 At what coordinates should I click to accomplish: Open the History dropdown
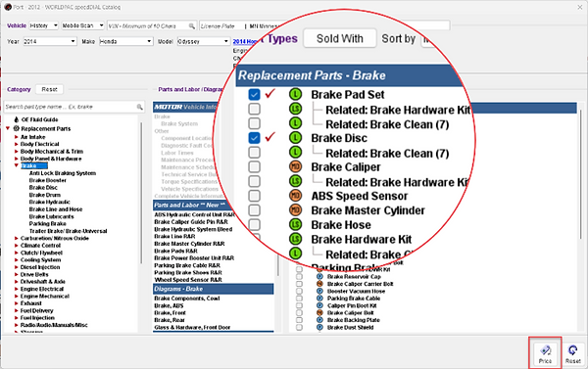pyautogui.click(x=43, y=25)
